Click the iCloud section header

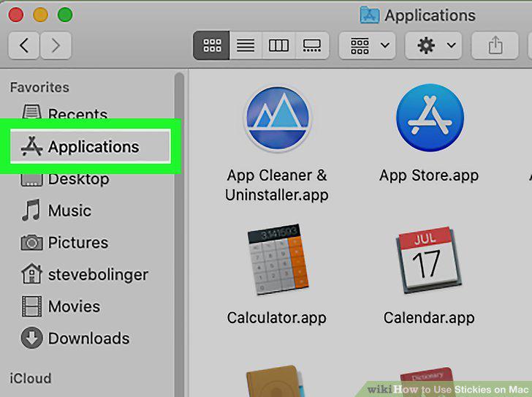coord(31,378)
